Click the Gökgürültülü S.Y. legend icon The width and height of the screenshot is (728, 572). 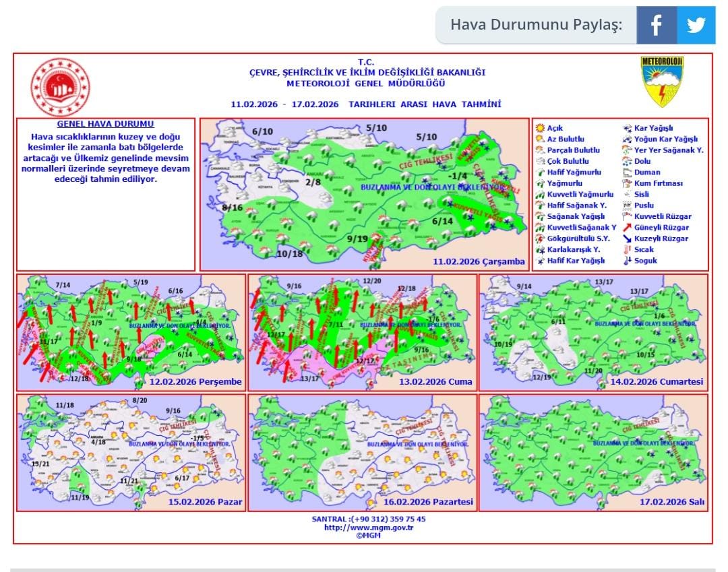click(x=539, y=239)
